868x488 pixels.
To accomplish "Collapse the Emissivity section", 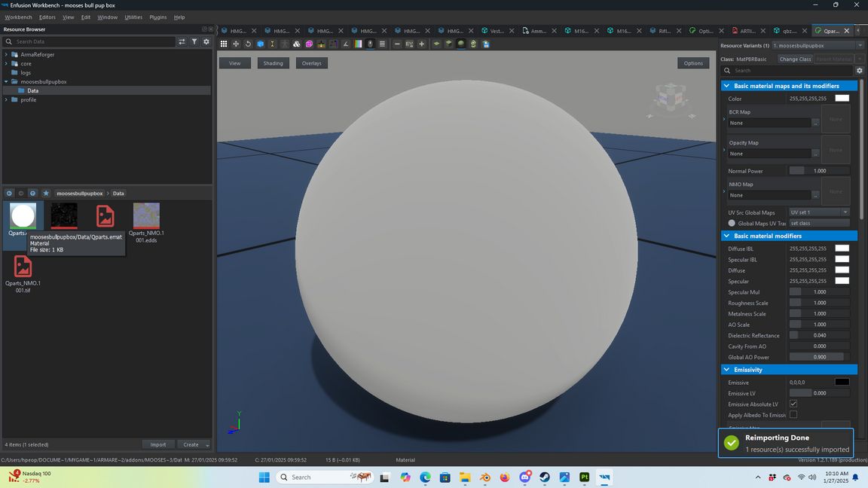I will point(726,370).
